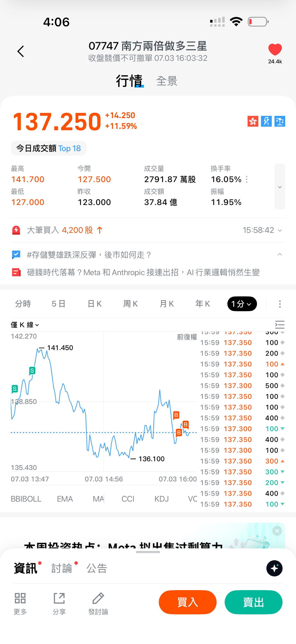The width and height of the screenshot is (296, 644).
Task: Open the 砸錢時代落幕 Meta Anthropic news link
Action: pos(143,272)
